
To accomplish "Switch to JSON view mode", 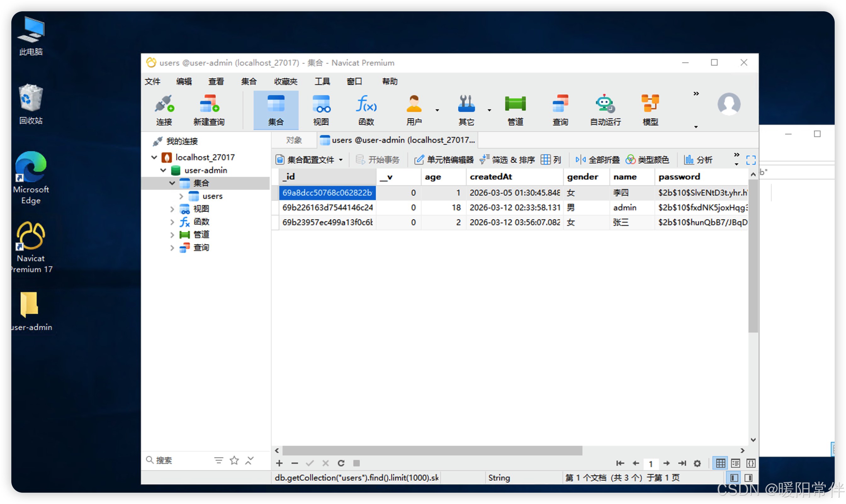I will pyautogui.click(x=751, y=463).
